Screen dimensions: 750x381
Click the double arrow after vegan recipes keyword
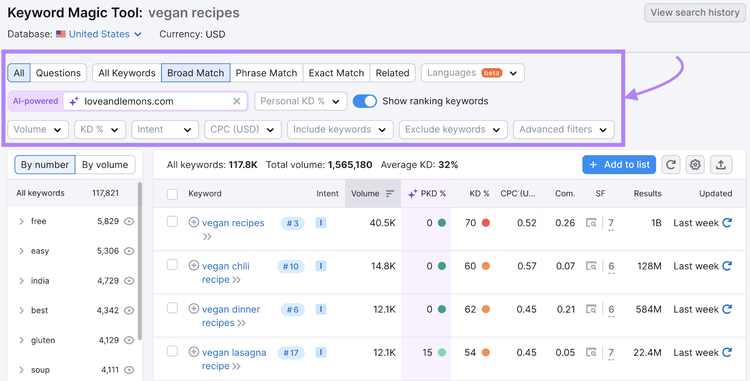coord(207,237)
